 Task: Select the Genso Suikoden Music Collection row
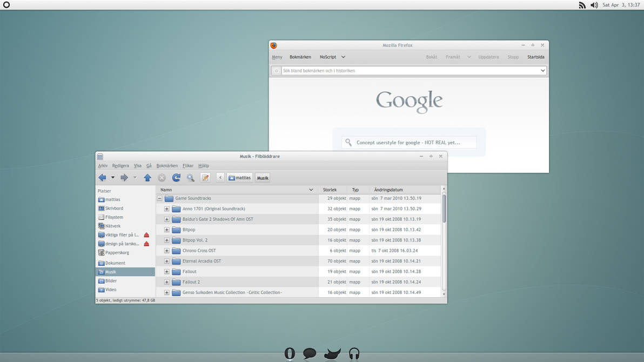[x=299, y=292]
